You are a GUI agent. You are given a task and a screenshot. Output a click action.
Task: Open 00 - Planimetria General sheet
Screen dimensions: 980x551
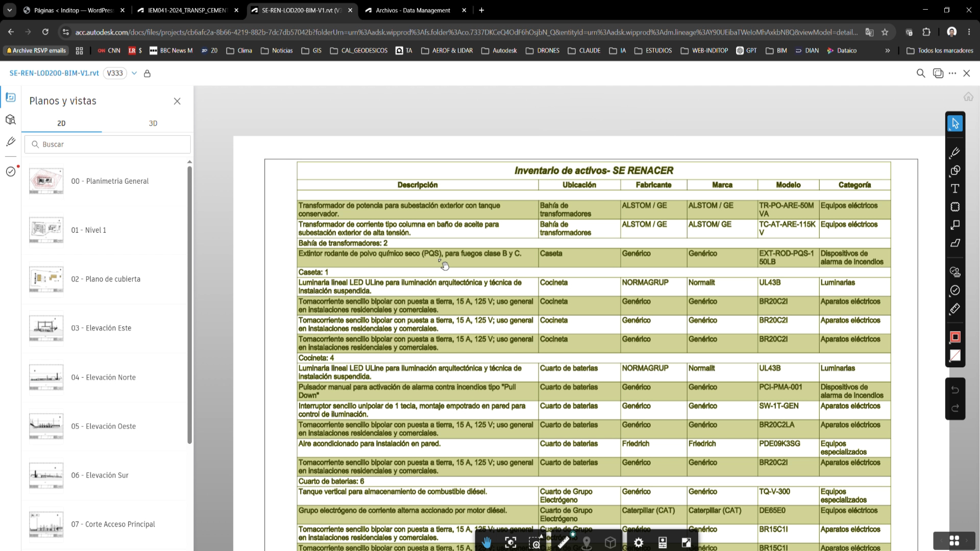pyautogui.click(x=105, y=181)
